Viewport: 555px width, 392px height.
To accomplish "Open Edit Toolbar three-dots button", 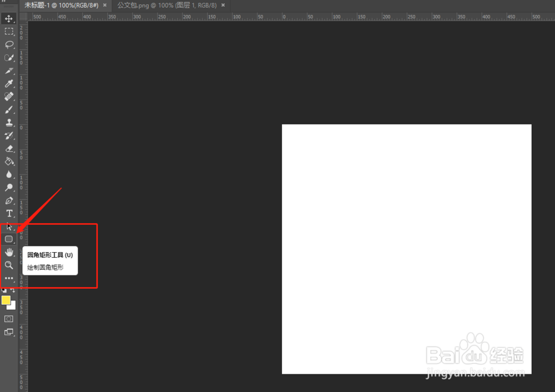I will 9,278.
